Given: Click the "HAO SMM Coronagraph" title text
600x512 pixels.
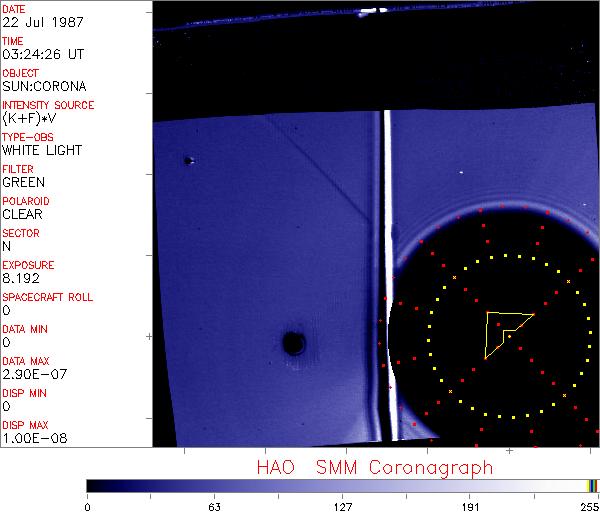Looking at the screenshot, I should tap(375, 467).
